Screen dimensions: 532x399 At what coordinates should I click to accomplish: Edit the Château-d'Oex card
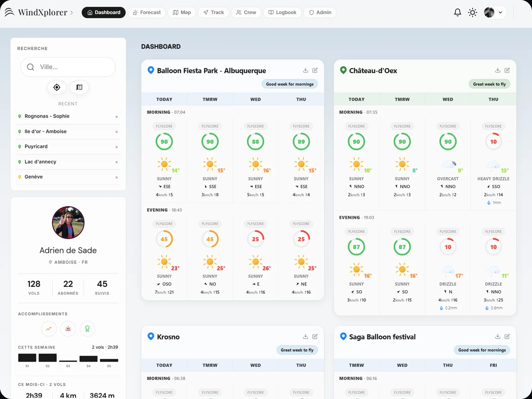pos(507,70)
